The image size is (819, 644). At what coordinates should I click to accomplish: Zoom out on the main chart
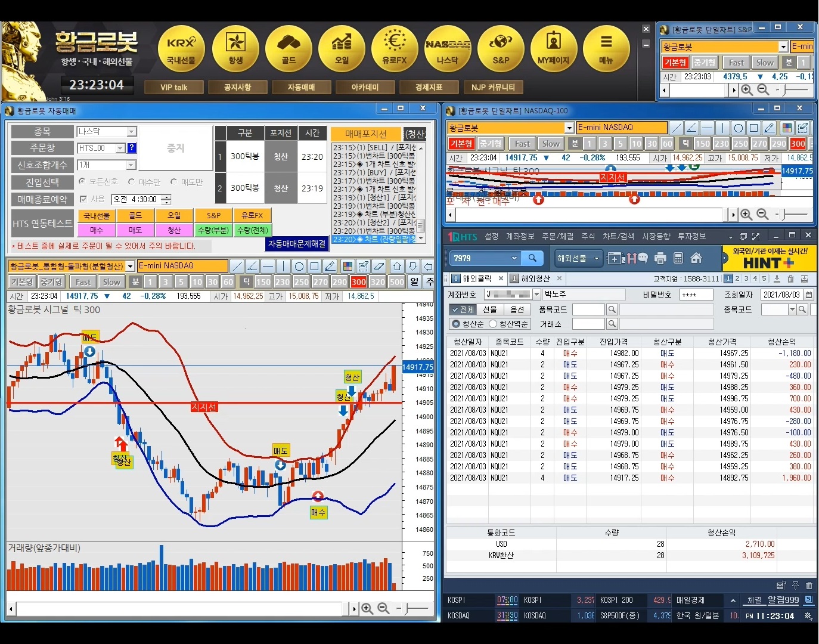(383, 608)
